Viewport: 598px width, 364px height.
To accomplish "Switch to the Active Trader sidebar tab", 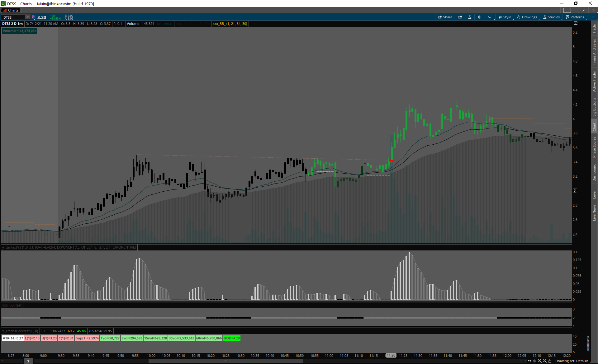I will 594,81.
